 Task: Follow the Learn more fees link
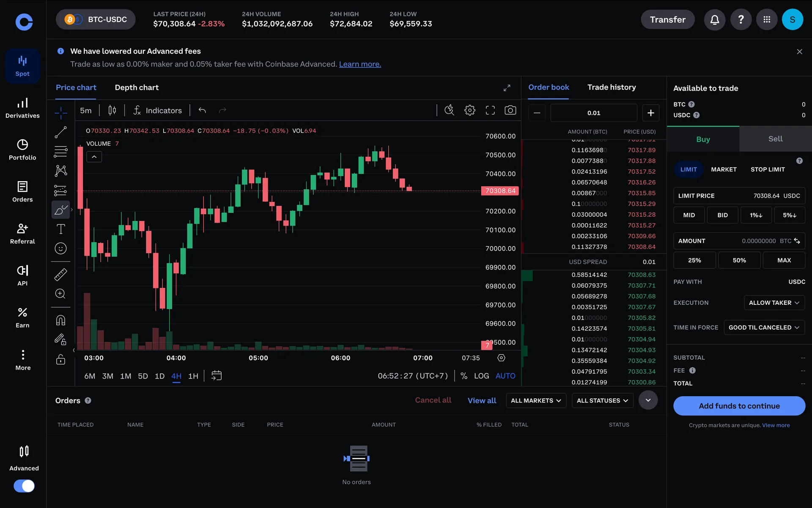[x=360, y=64]
